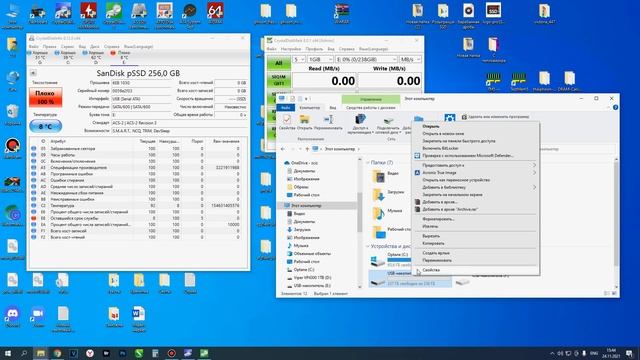Click the Explorer up-directory arrow
The image size is (640, 360).
[307, 149]
